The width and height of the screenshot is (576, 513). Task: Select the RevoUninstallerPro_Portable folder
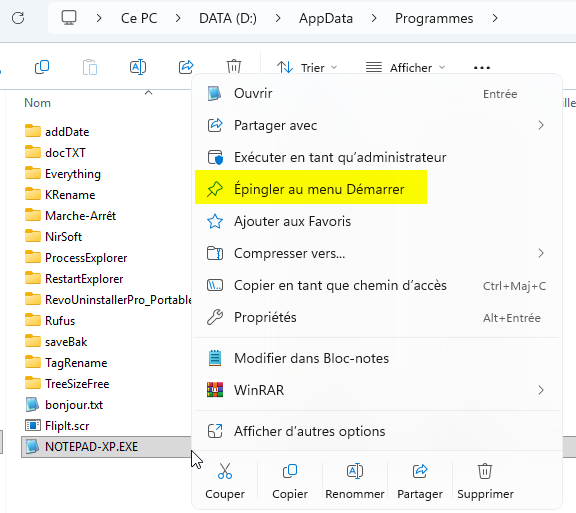(x=108, y=299)
